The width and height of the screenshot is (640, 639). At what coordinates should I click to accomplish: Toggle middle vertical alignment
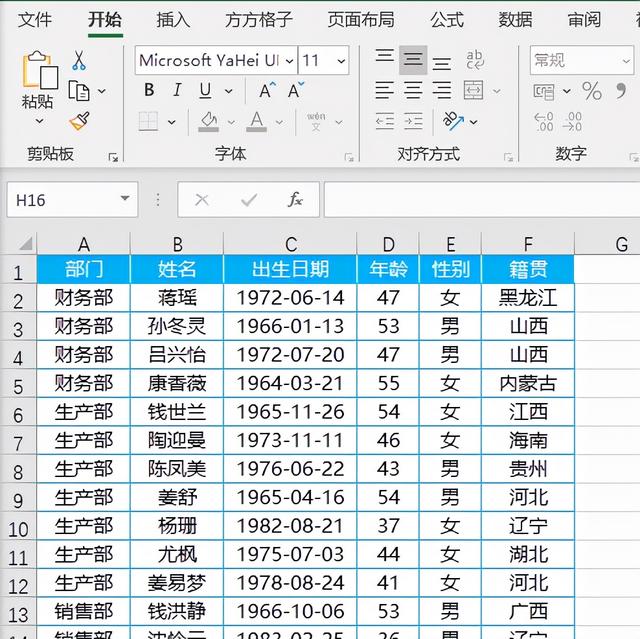413,60
